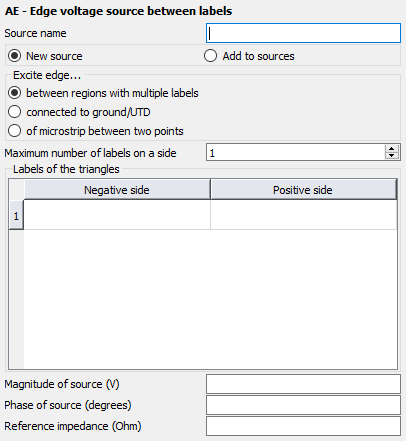Click the Positive side cell in row 1
The width and height of the screenshot is (406, 441).
[304, 215]
